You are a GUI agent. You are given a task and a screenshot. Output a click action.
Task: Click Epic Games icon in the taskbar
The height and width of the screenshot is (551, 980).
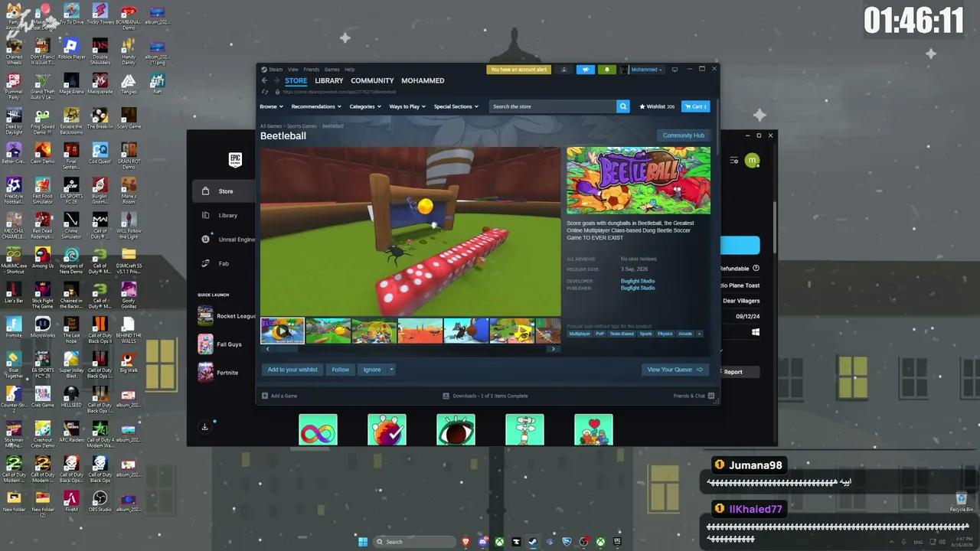(617, 542)
